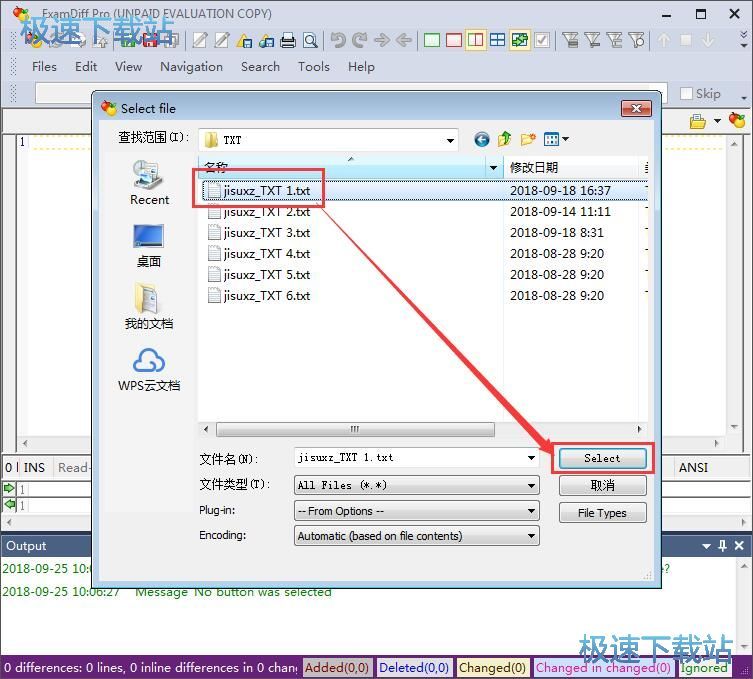Viewport: 753px width, 679px height.
Task: Open the 文件类型 All Files dropdown
Action: 531,485
